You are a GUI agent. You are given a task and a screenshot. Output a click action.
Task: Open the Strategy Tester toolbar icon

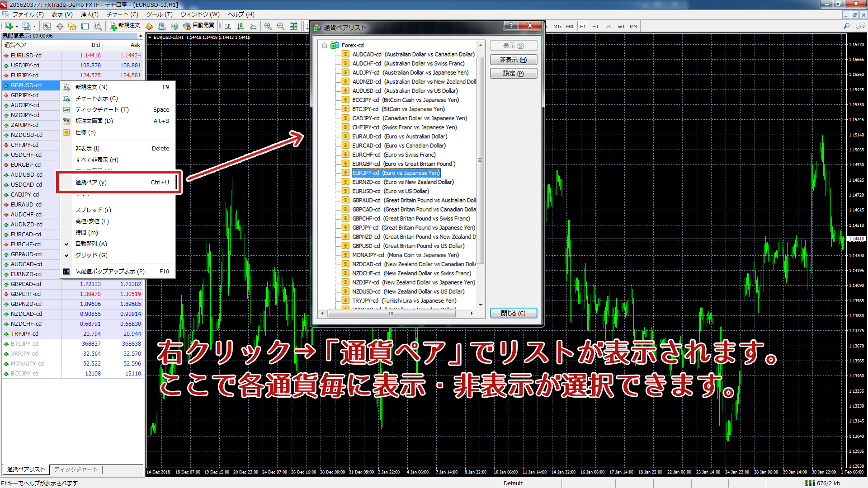click(x=97, y=26)
